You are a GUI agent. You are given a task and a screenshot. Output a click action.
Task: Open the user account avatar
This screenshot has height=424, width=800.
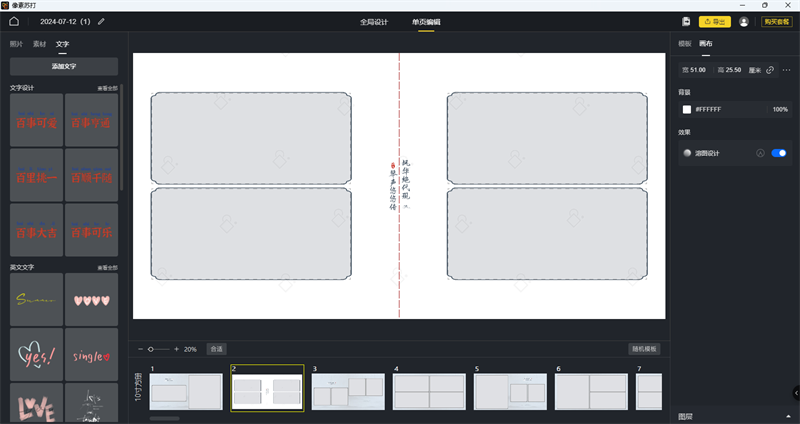tap(744, 21)
